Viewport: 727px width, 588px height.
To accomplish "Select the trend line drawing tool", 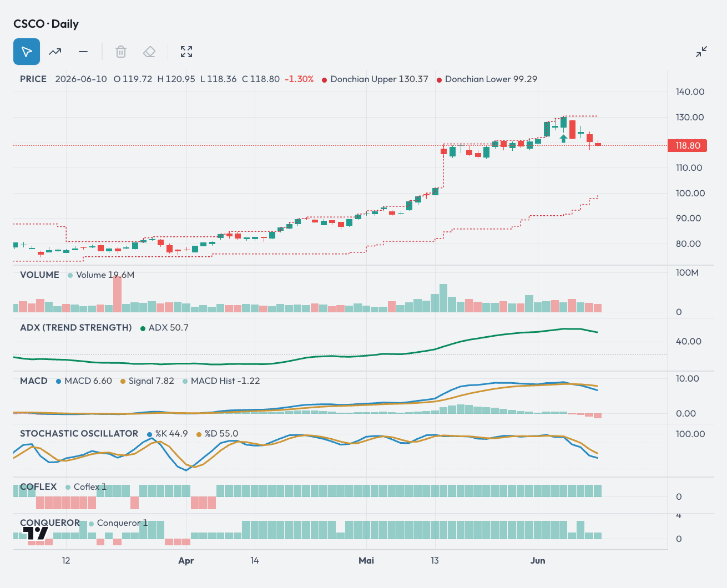I will (x=55, y=52).
